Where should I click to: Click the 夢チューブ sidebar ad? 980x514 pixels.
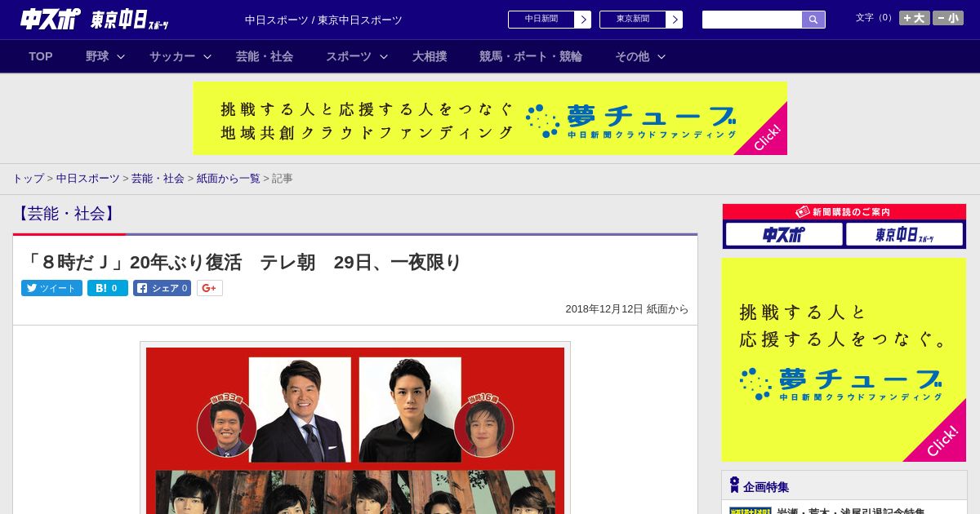click(844, 360)
